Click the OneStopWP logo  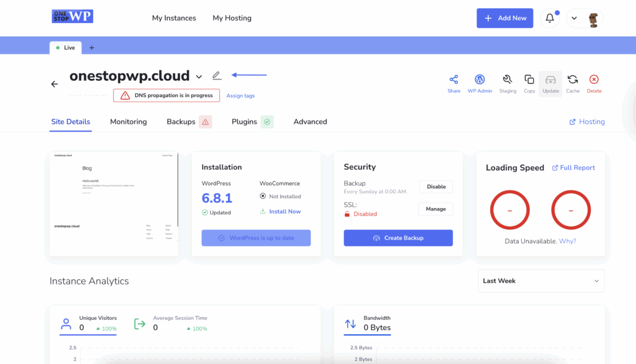(72, 16)
